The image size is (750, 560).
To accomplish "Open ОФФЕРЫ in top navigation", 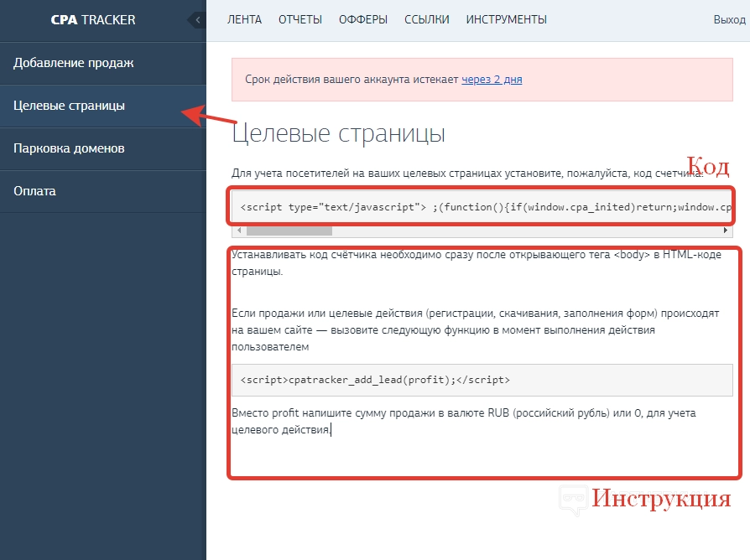I will pyautogui.click(x=363, y=19).
